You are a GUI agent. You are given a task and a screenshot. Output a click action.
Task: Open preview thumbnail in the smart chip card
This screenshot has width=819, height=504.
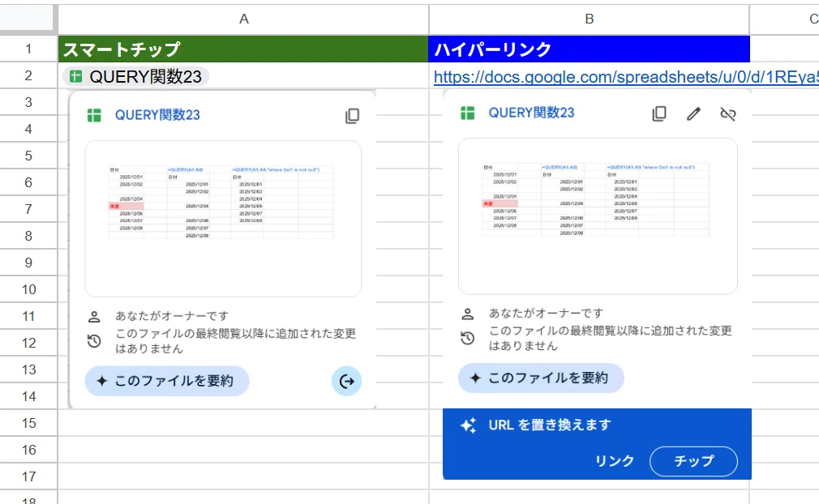click(x=223, y=219)
